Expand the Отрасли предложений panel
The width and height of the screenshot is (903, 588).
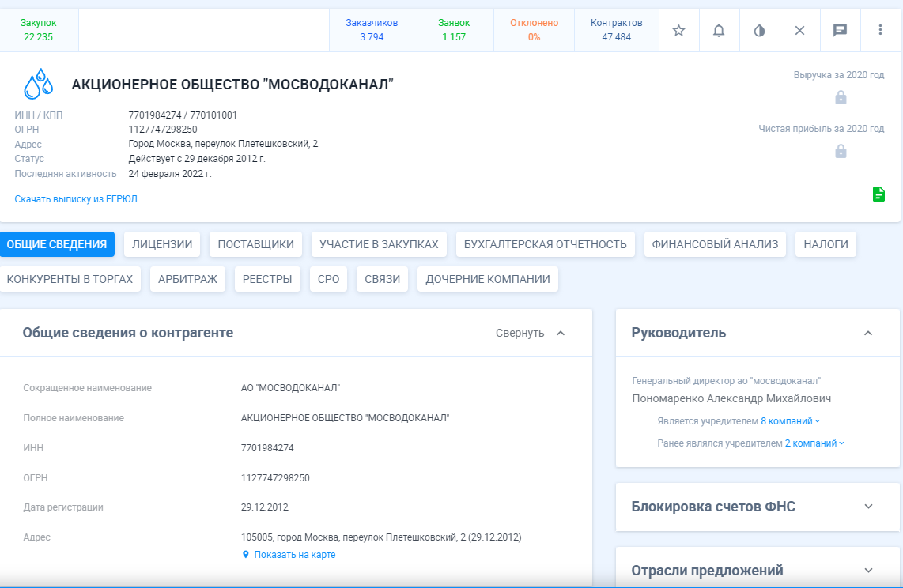click(x=867, y=571)
